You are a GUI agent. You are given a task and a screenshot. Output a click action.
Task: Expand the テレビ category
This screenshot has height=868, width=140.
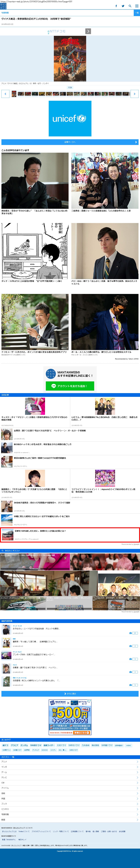(x=70, y=778)
